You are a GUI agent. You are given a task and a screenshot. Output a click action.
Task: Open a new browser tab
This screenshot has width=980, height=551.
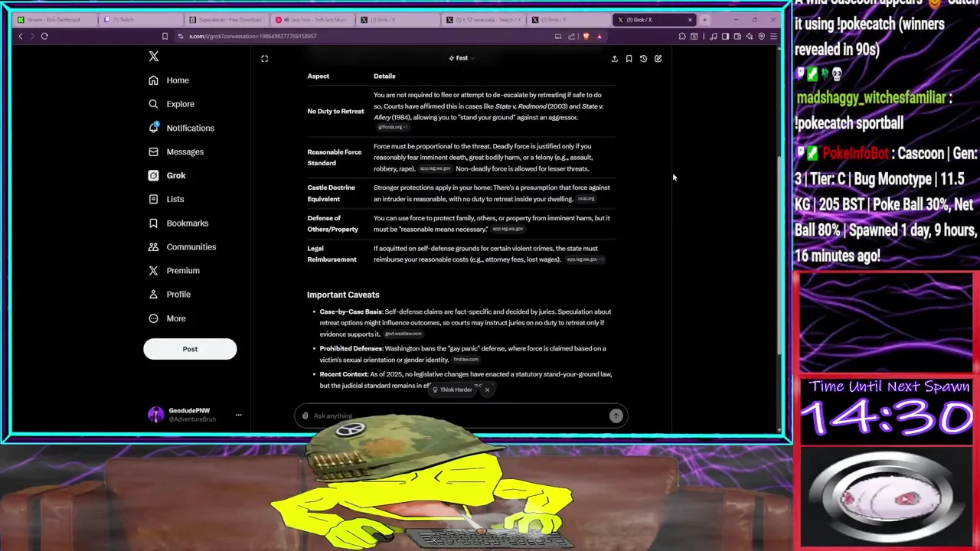(x=704, y=19)
